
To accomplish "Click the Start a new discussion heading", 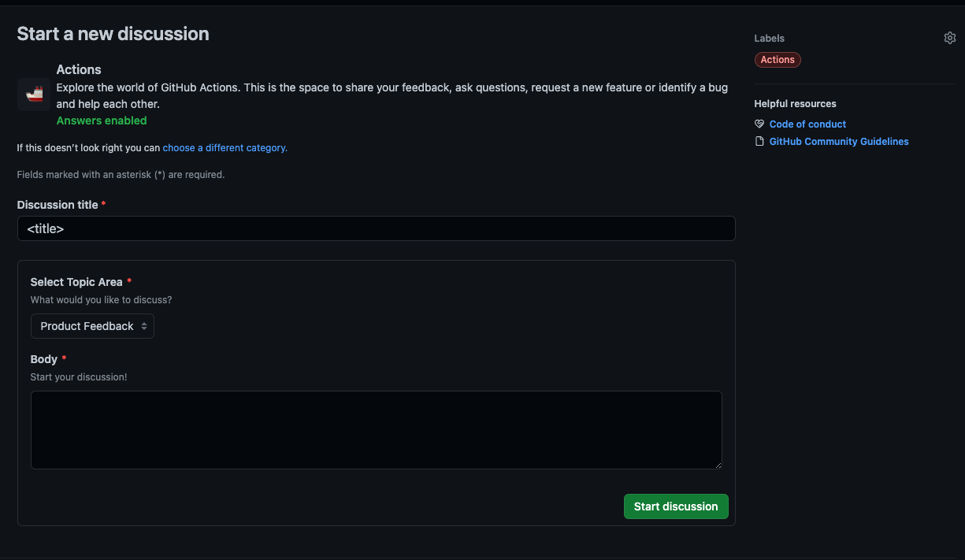I will coord(113,34).
